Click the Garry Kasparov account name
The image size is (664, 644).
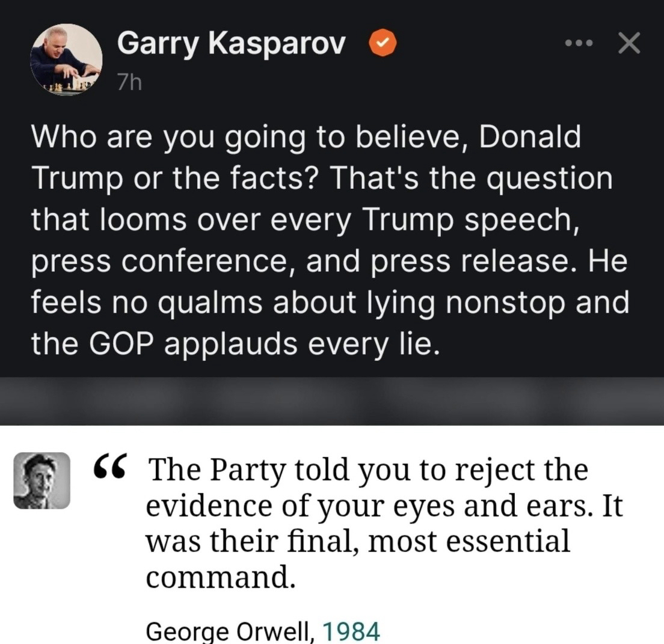(x=232, y=44)
